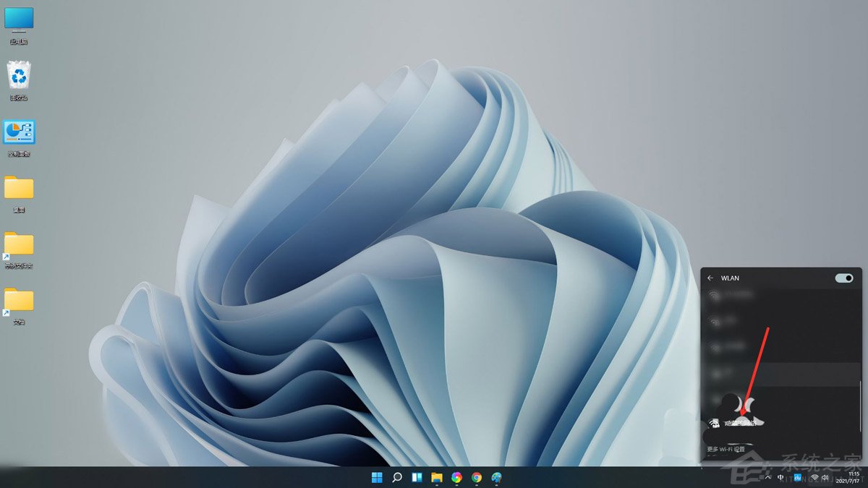Open Google Chrome from the taskbar

475,477
